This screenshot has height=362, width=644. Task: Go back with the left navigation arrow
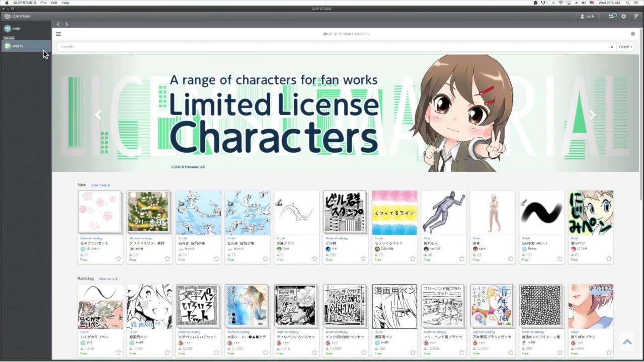[58, 24]
